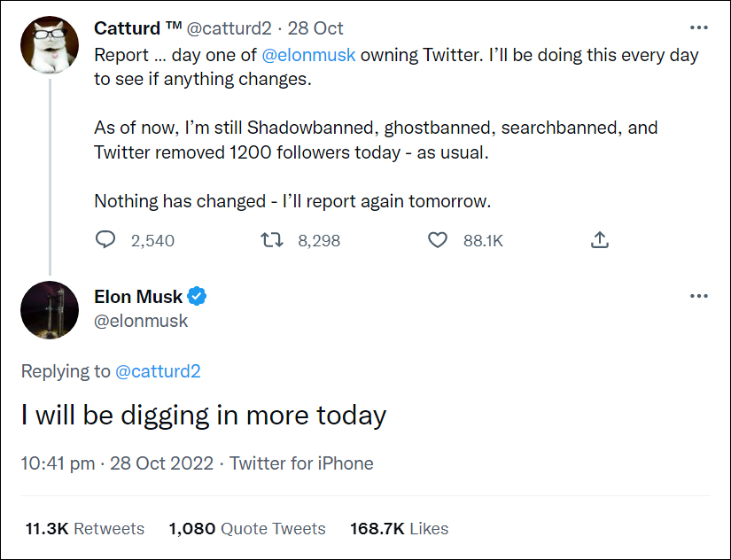
Task: Click Catturd's cat avatar picture
Action: (50, 45)
